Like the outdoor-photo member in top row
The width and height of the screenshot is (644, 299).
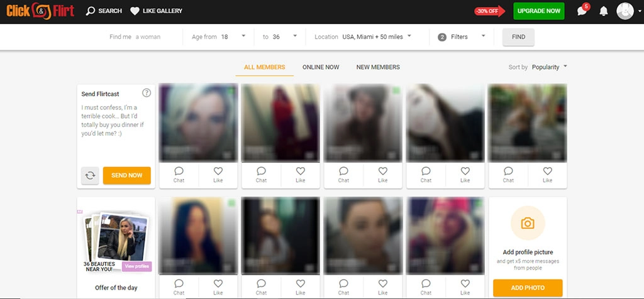click(548, 175)
